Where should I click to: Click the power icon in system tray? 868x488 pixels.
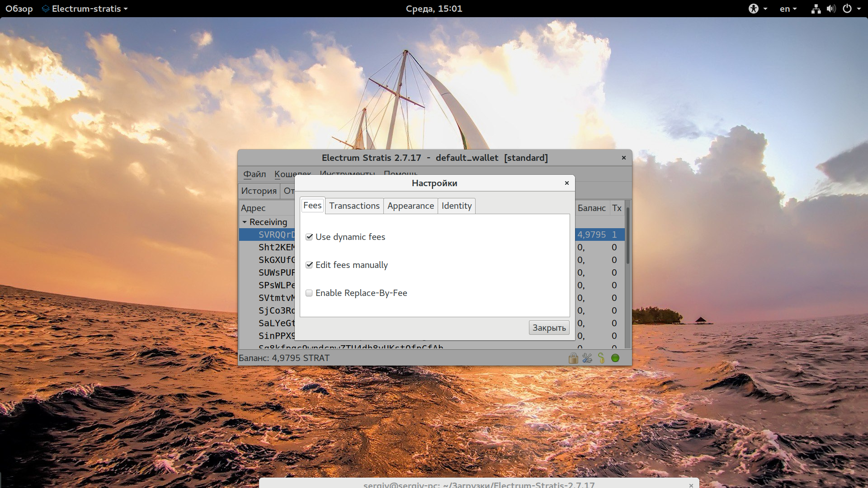847,8
